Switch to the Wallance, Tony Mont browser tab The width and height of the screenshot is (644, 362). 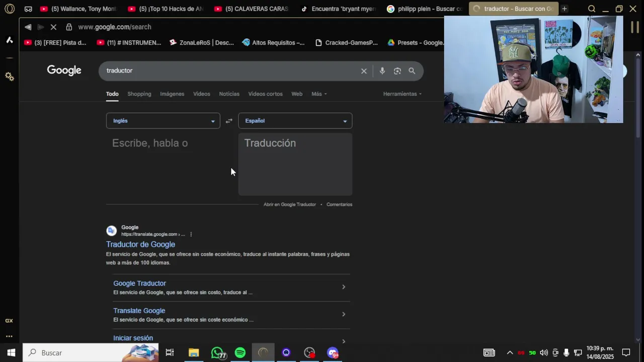coord(78,9)
